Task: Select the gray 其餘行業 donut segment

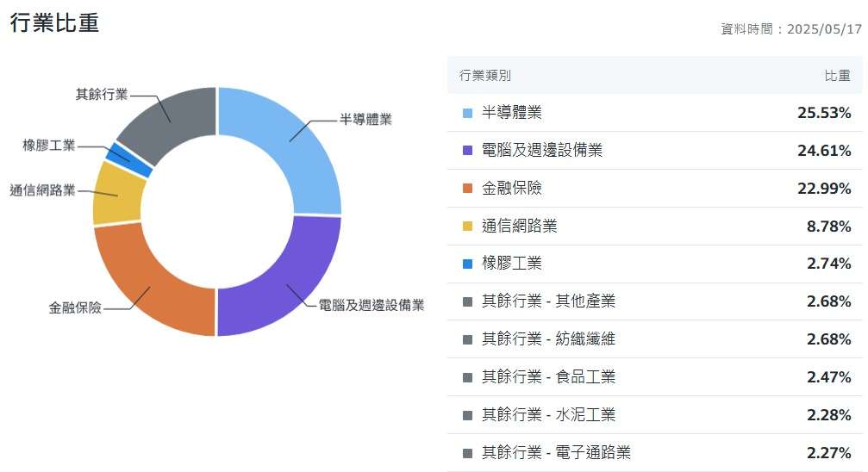Action: tap(168, 122)
